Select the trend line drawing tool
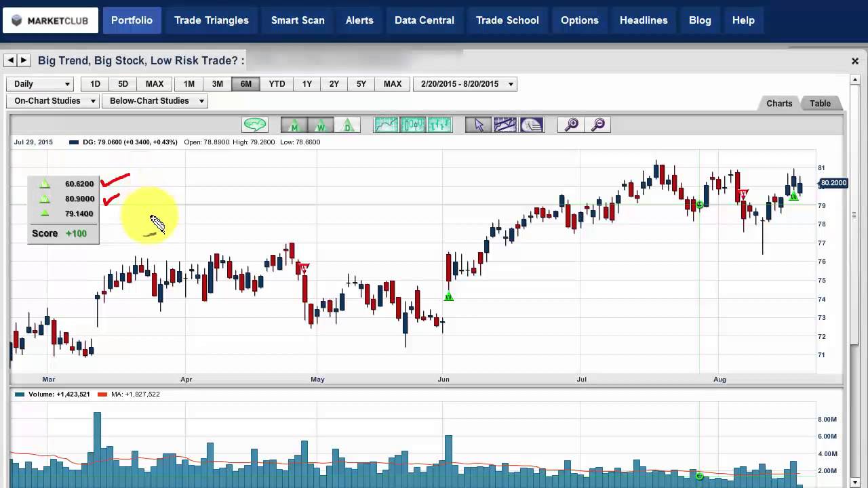 pyautogui.click(x=505, y=125)
